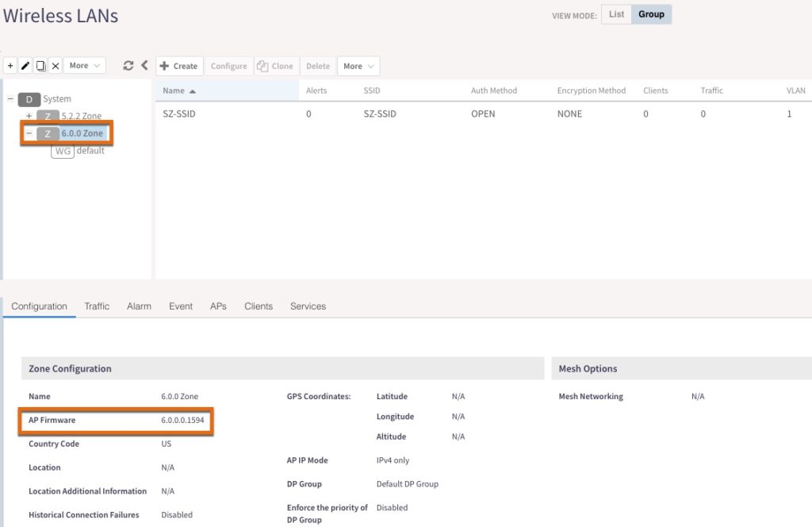
Task: Click the OPEN auth method cell
Action: 483,114
